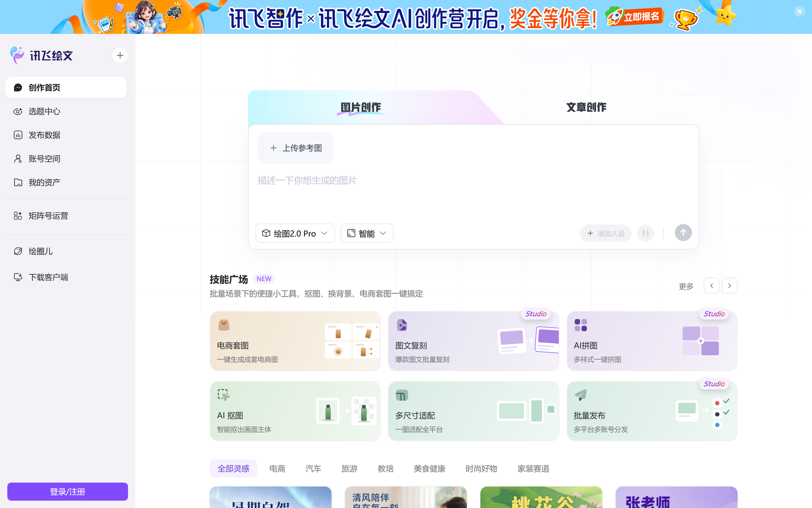Click 立即报名 on the banner

point(635,17)
